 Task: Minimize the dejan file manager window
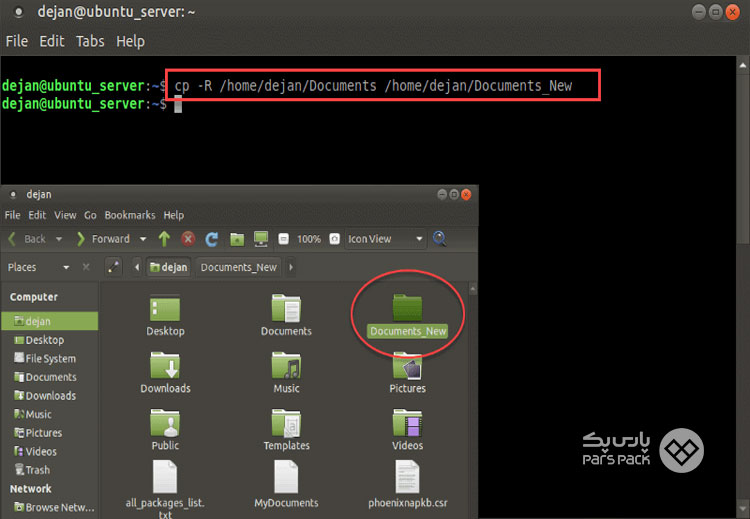[x=442, y=194]
